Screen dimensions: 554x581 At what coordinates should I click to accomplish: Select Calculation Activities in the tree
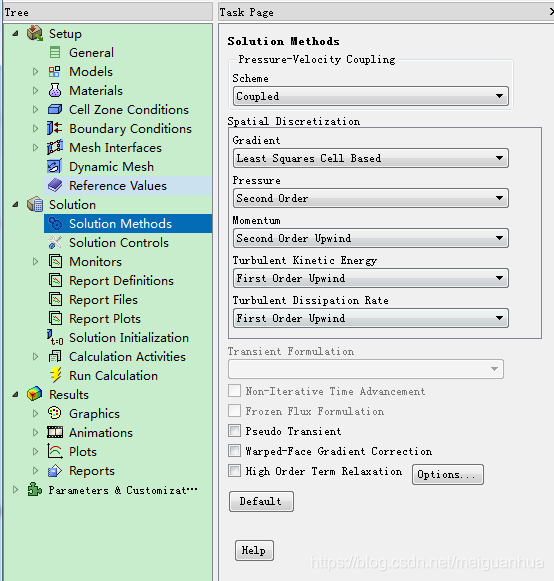point(127,356)
